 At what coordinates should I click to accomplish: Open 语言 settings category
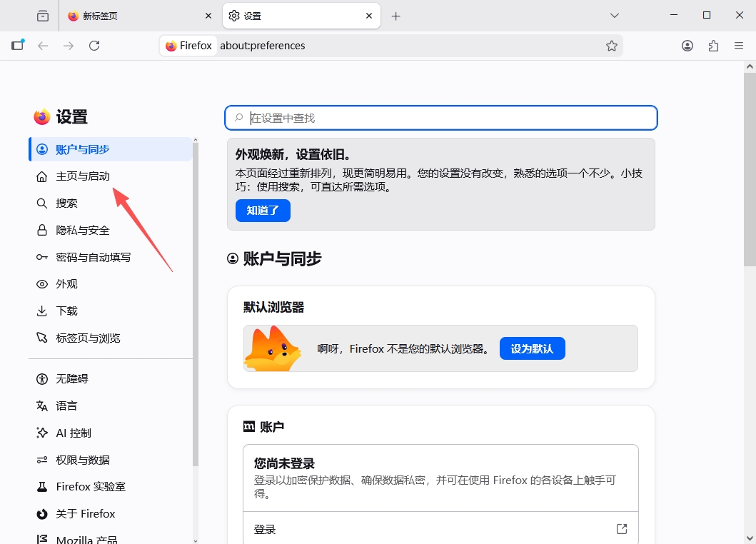point(111,406)
